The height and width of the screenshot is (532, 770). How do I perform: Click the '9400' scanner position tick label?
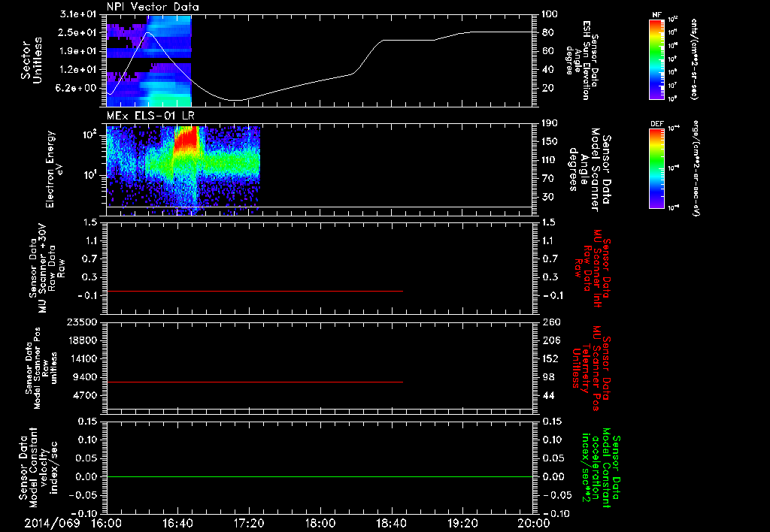[x=86, y=377]
